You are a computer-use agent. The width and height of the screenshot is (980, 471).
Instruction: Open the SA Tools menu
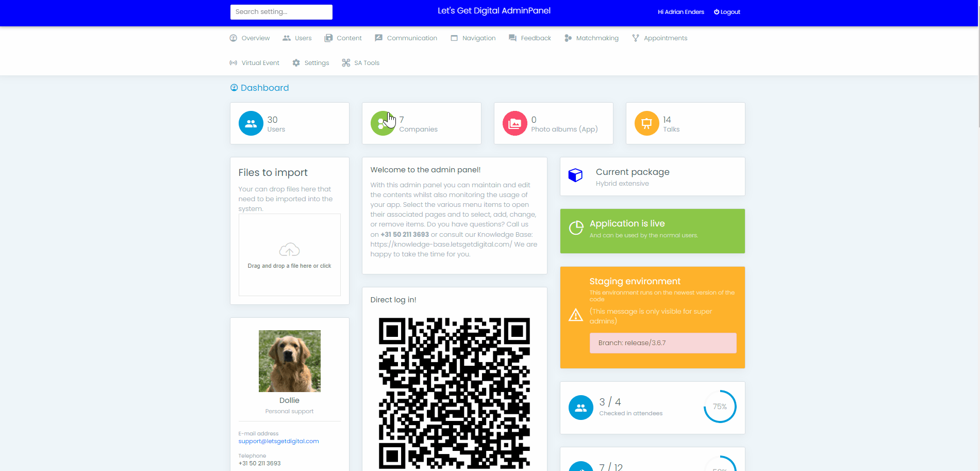[361, 63]
